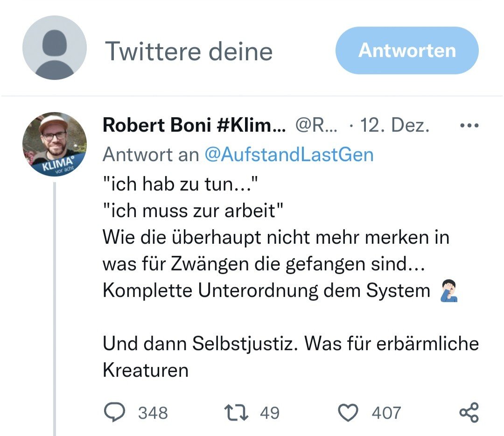Follow the @AufstandLastGen mention link
The image size is (504, 436).
(289, 155)
